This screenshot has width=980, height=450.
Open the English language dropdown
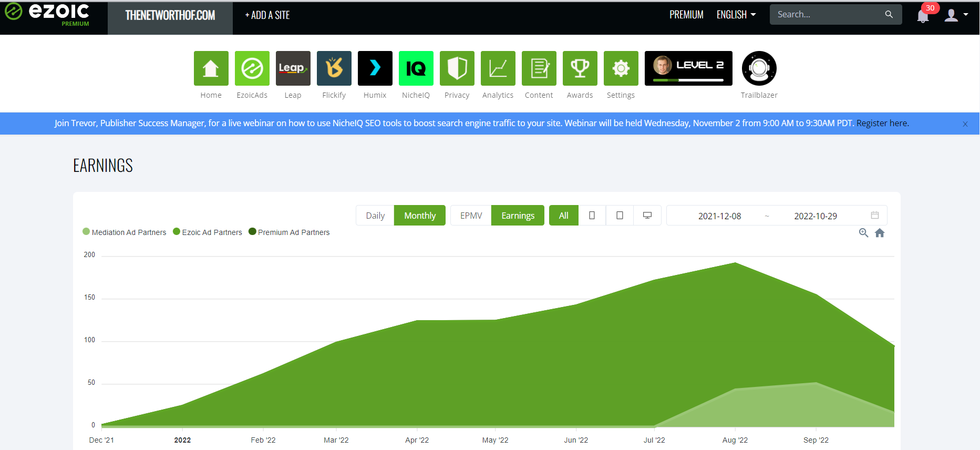736,15
